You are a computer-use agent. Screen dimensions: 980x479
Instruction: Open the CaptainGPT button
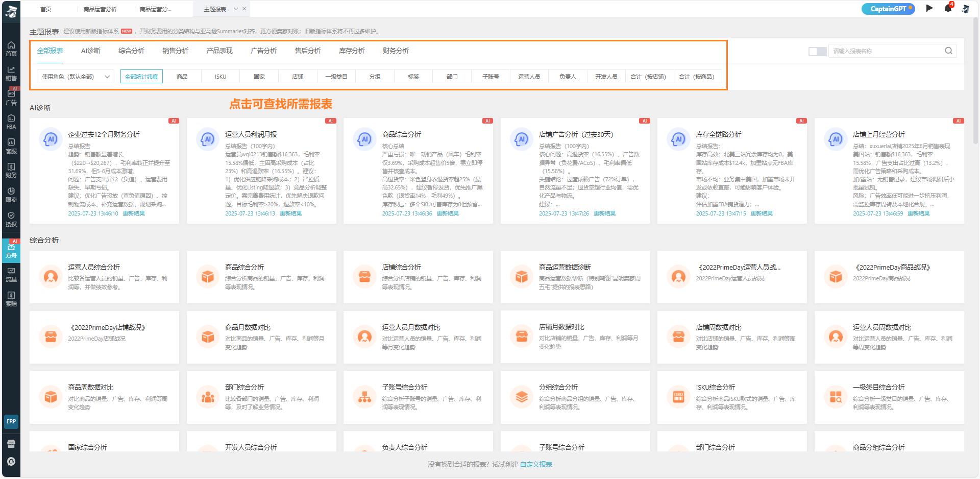[x=888, y=9]
